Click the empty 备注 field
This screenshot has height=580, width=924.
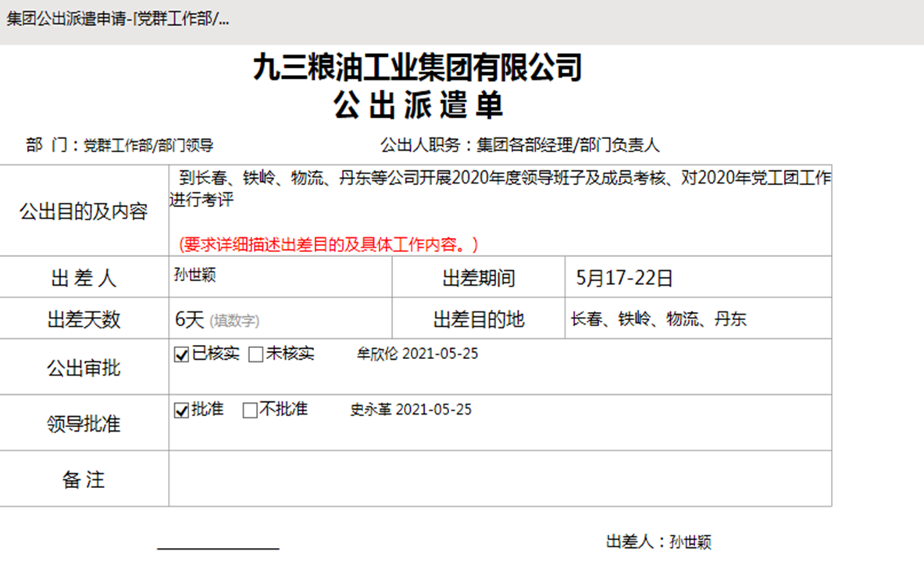[501, 479]
